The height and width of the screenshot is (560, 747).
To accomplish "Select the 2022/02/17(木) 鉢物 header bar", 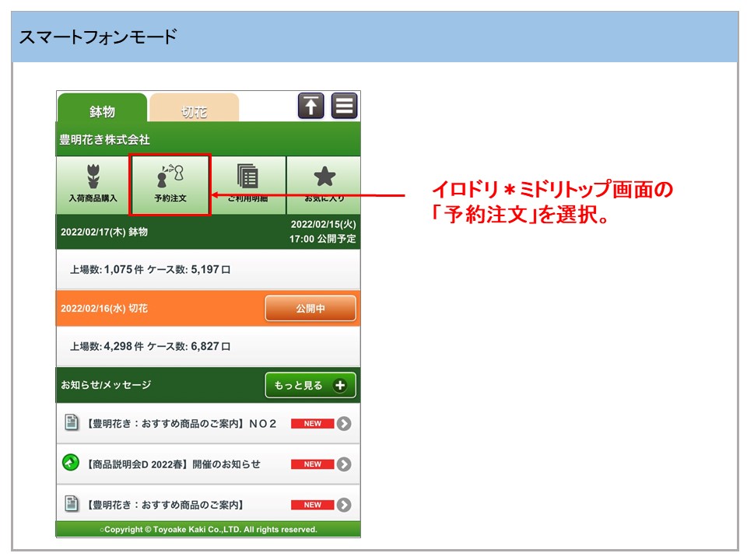I will pyautogui.click(x=156, y=232).
